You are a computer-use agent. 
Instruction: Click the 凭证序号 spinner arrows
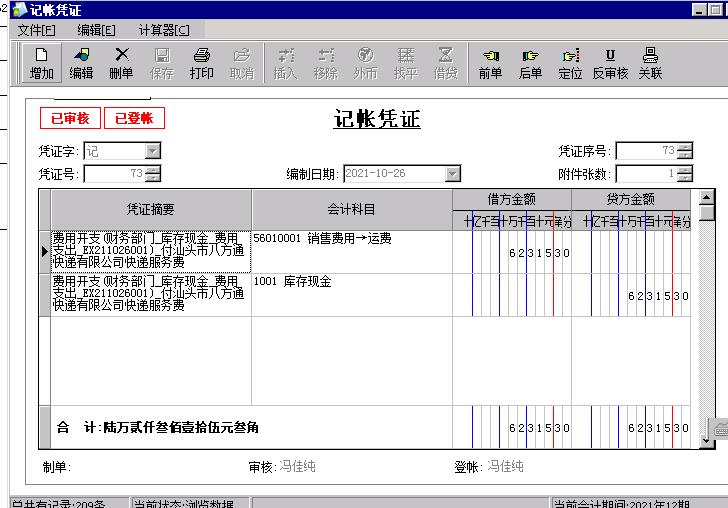(x=684, y=151)
